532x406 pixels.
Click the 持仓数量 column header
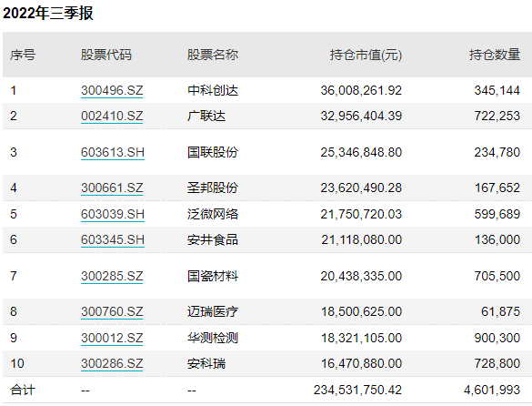[x=495, y=55]
